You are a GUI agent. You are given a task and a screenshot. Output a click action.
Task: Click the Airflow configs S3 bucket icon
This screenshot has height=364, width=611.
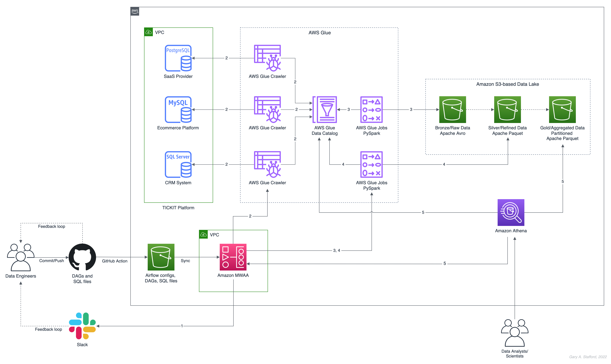[161, 257]
